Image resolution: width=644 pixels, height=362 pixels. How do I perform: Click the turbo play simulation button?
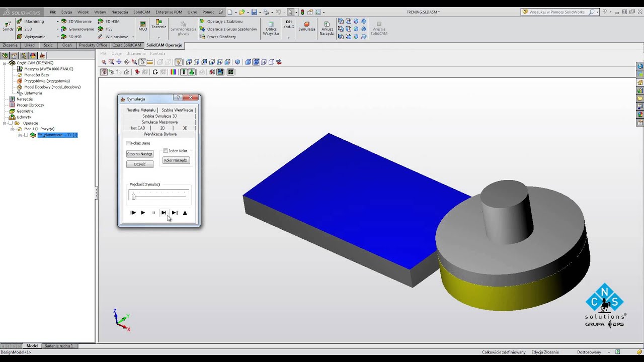(x=132, y=213)
